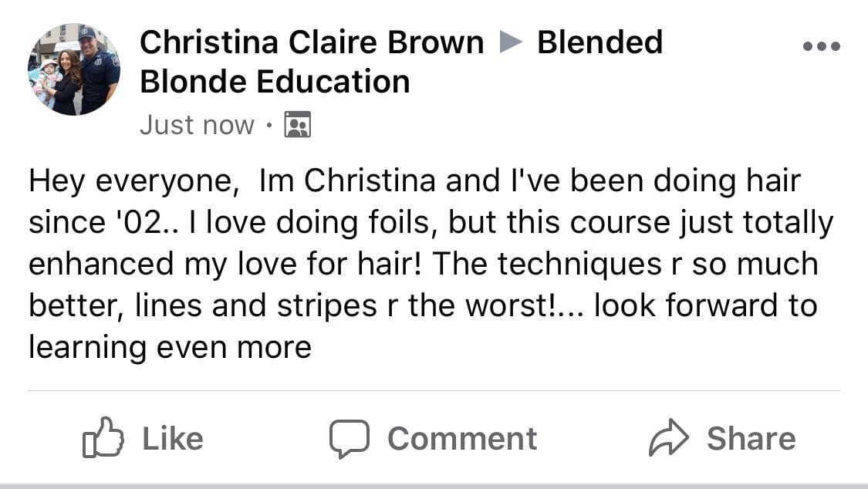Tap the Comment speech bubble icon
Image resolution: width=868 pixels, height=489 pixels.
(349, 438)
